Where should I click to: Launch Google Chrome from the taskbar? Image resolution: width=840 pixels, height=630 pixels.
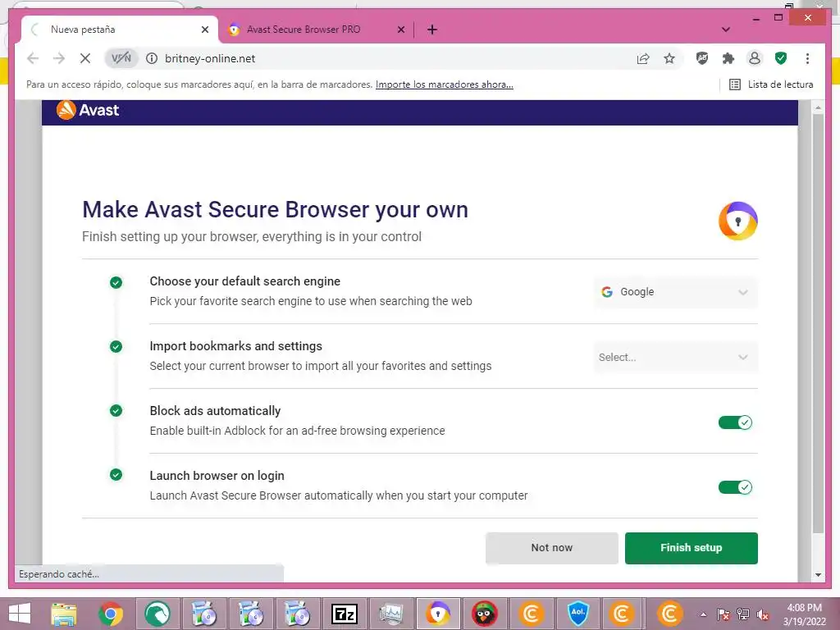(x=111, y=614)
